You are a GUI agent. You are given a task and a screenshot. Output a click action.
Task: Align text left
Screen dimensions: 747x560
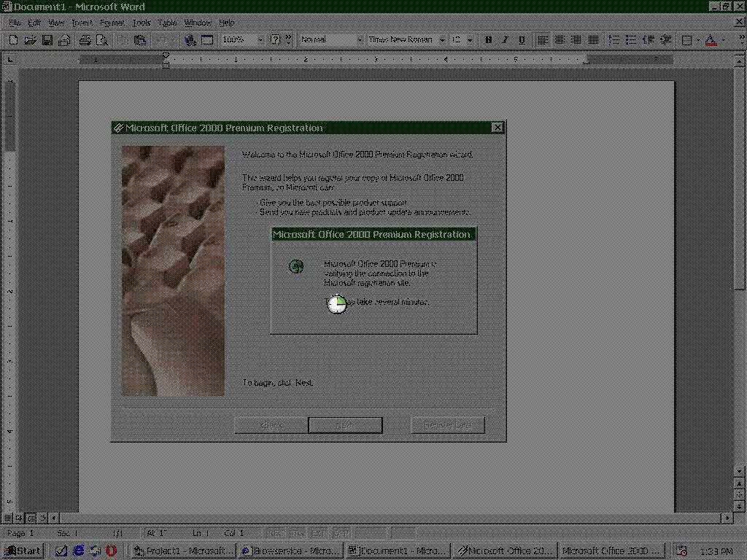pyautogui.click(x=543, y=40)
